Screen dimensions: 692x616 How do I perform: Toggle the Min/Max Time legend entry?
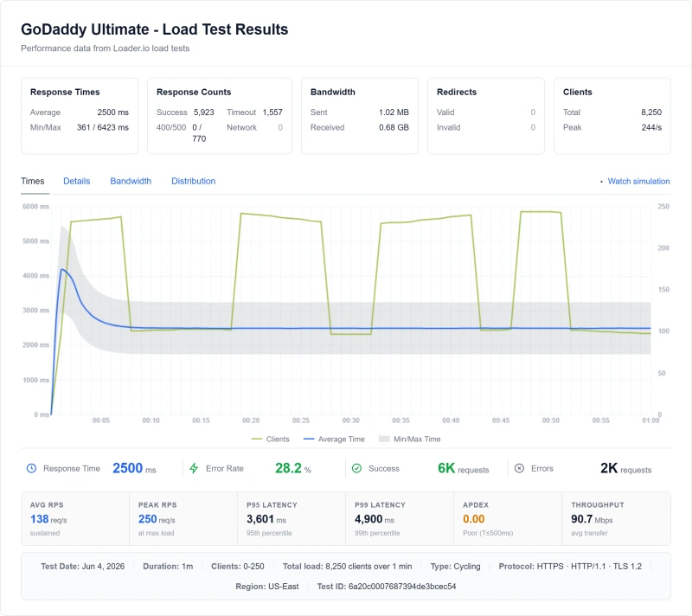click(x=409, y=439)
